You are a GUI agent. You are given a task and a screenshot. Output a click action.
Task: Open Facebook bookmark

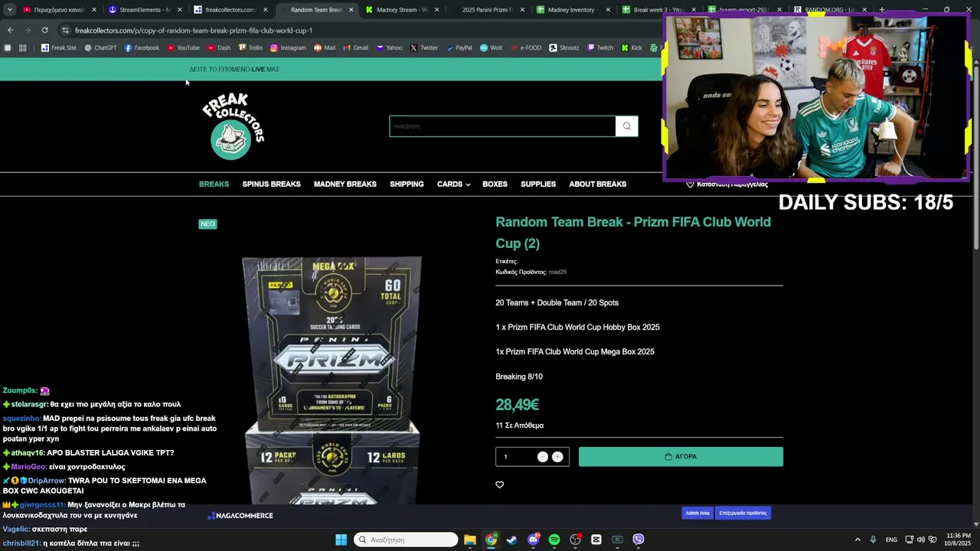click(x=142, y=47)
